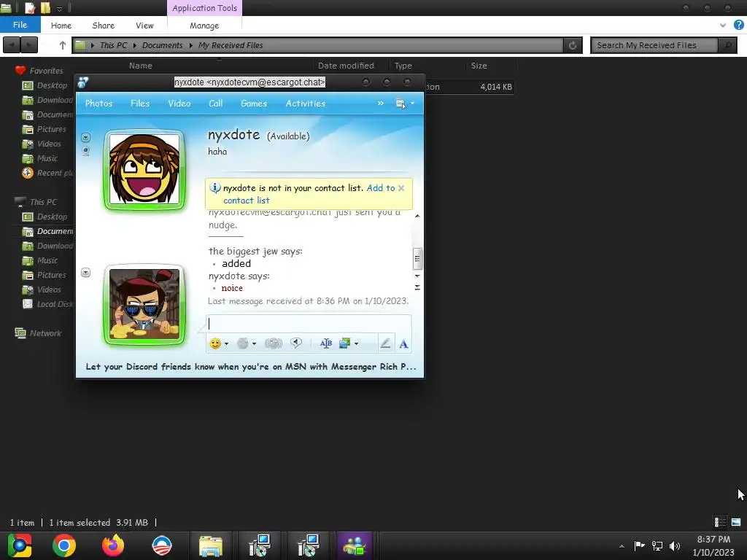
Task: Click your own display picture
Action: [x=144, y=305]
